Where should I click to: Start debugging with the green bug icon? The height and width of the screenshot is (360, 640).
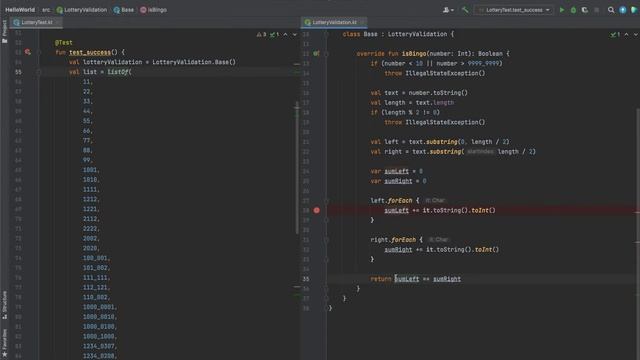(x=573, y=10)
